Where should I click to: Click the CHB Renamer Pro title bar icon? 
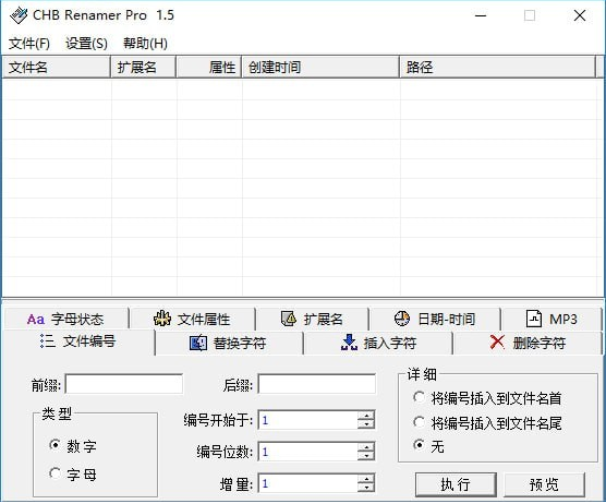19,15
